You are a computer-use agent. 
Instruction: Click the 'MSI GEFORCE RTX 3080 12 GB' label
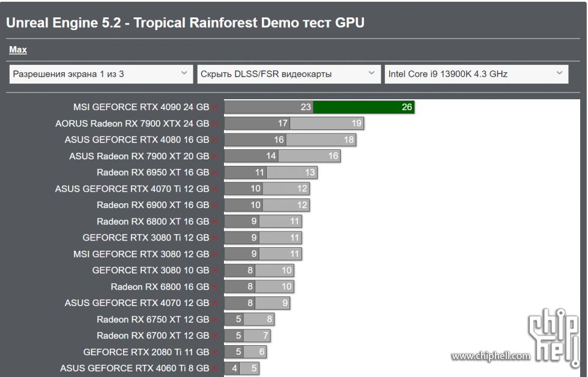[x=141, y=254]
